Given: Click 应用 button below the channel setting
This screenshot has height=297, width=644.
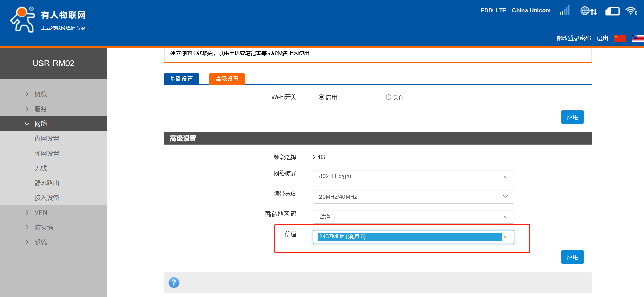Looking at the screenshot, I should click(x=572, y=257).
